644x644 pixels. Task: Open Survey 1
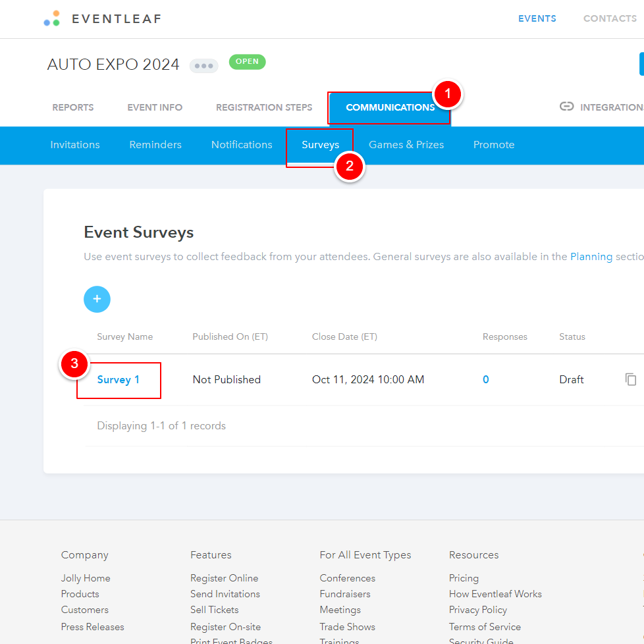[x=119, y=379]
